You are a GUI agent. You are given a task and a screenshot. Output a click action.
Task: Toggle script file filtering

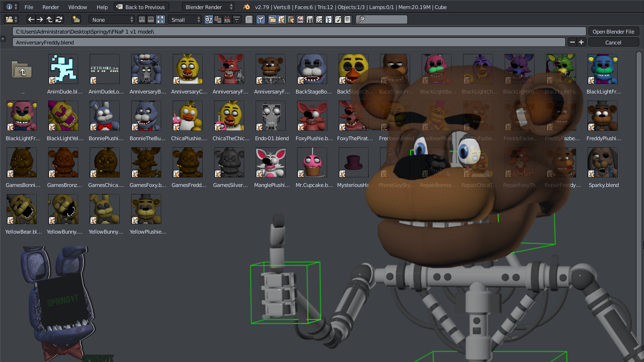coord(318,20)
